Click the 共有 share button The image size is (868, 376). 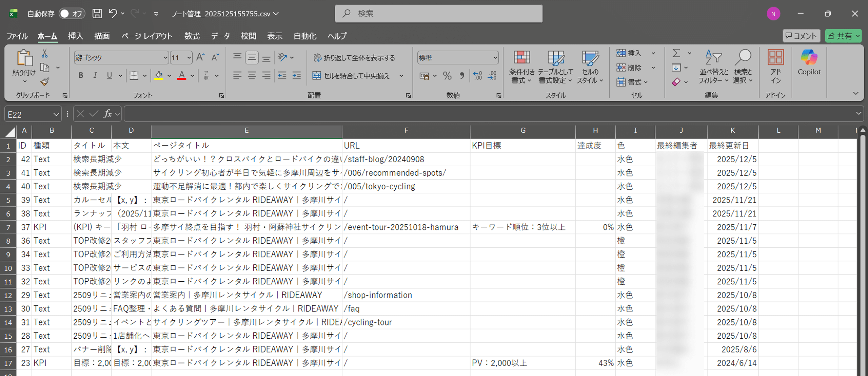(x=840, y=36)
